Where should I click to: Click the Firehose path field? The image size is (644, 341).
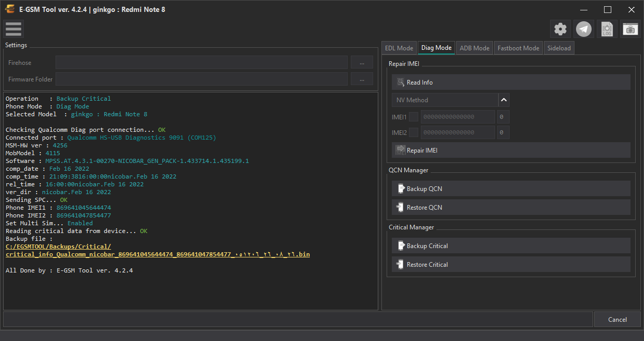201,62
